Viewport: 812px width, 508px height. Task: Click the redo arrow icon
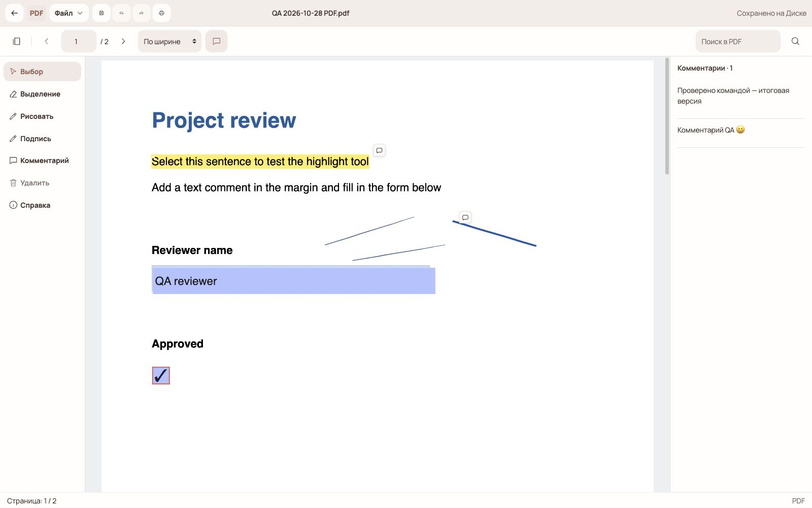(141, 13)
